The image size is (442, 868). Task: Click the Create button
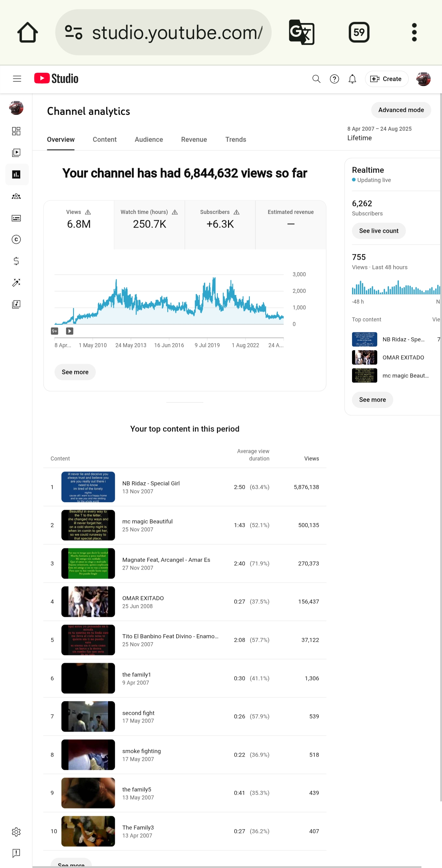(386, 79)
